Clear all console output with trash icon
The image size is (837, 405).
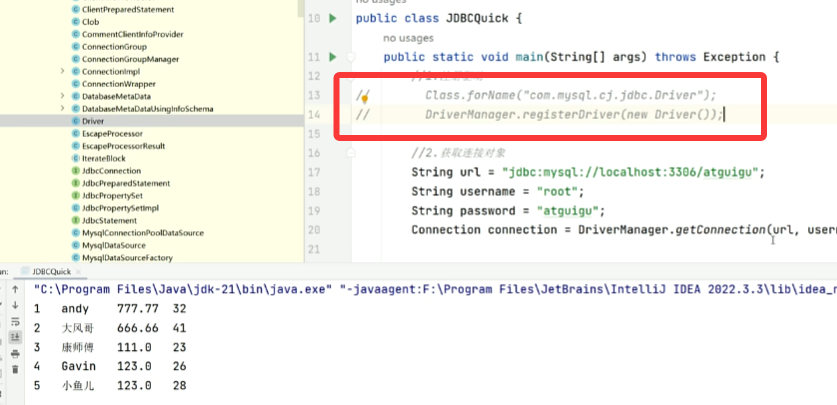[x=15, y=369]
